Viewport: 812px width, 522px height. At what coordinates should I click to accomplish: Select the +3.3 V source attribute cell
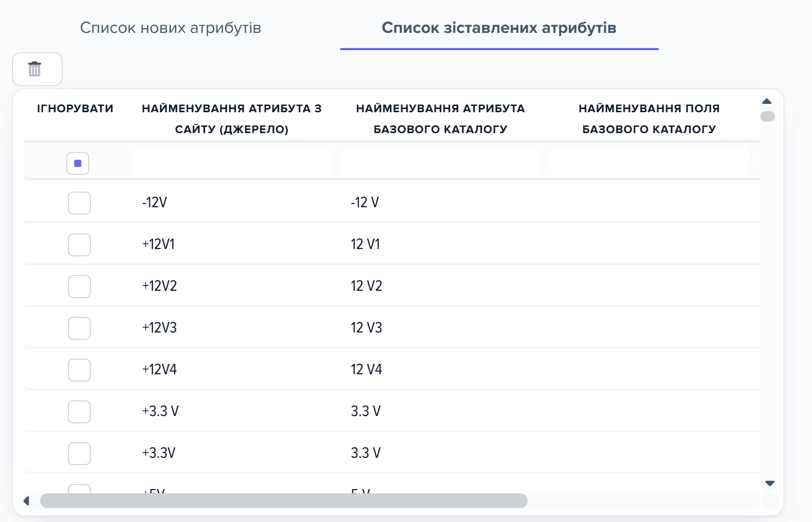pos(232,411)
